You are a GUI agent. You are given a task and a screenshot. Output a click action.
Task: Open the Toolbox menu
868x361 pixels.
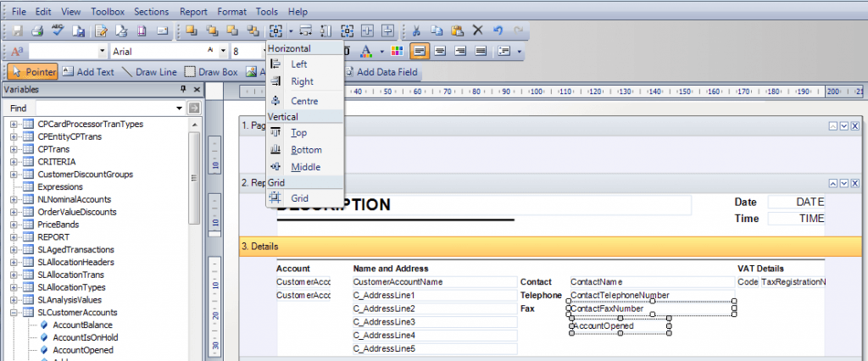click(108, 11)
